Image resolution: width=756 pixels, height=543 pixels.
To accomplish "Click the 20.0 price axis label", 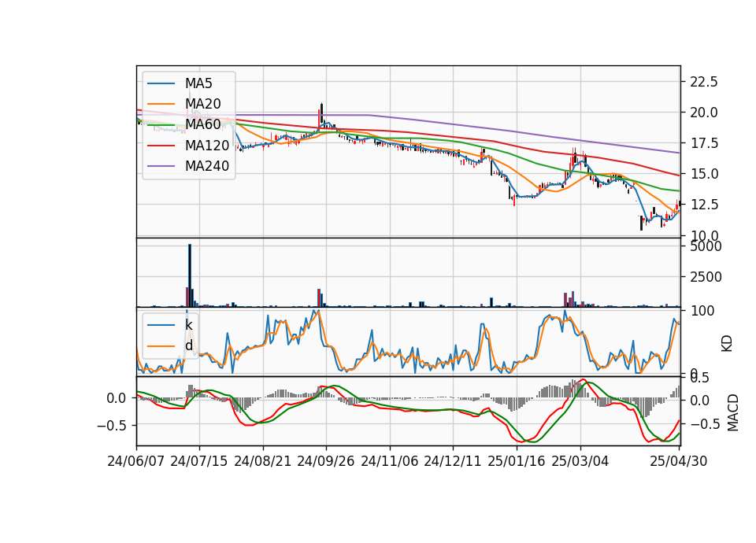I will click(704, 113).
